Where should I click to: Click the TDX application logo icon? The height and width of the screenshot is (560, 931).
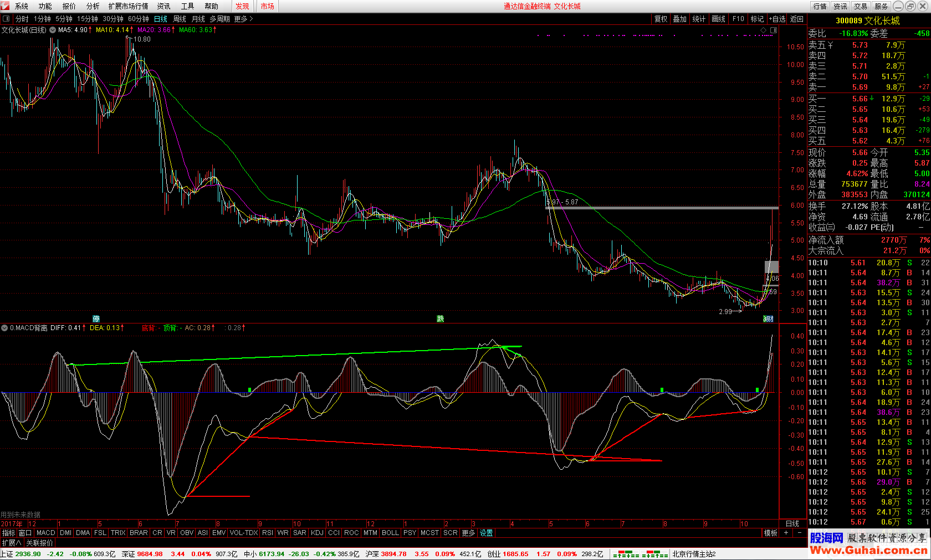[6, 6]
